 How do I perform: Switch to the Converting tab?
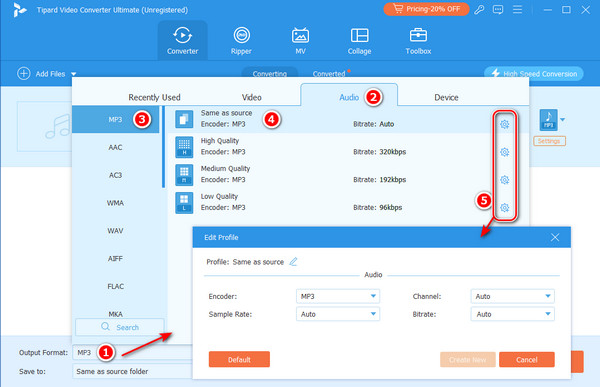pyautogui.click(x=269, y=73)
